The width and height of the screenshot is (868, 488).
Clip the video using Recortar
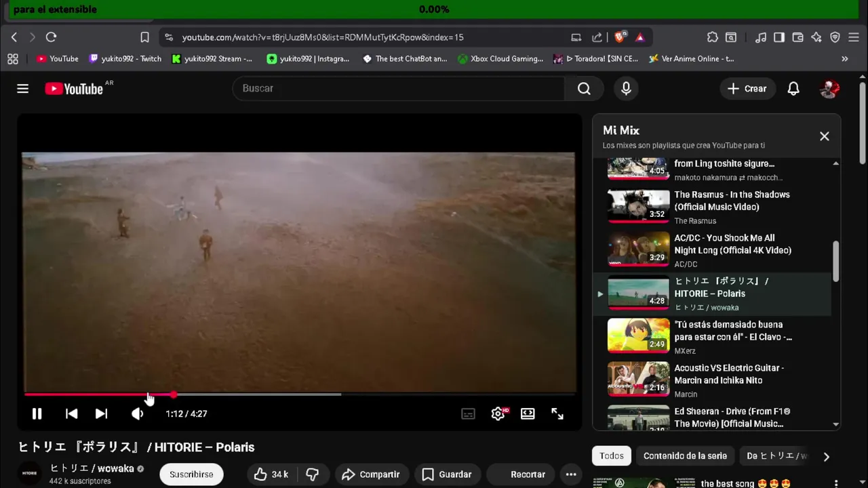[x=519, y=474]
